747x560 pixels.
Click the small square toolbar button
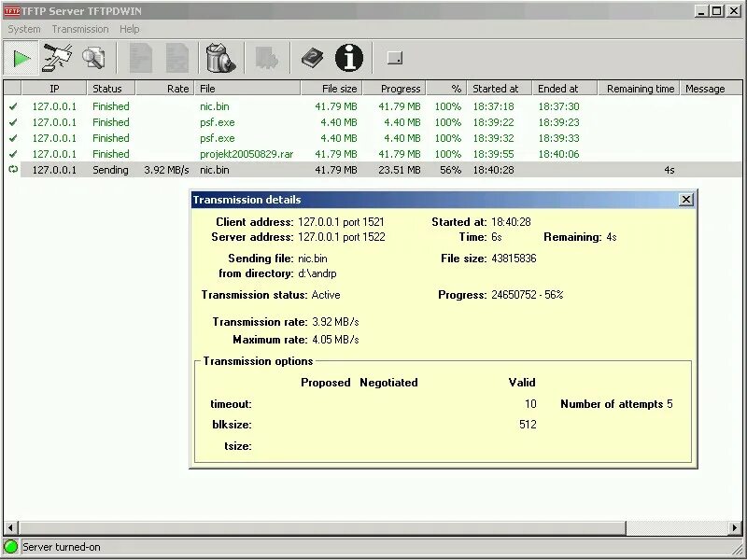point(394,58)
